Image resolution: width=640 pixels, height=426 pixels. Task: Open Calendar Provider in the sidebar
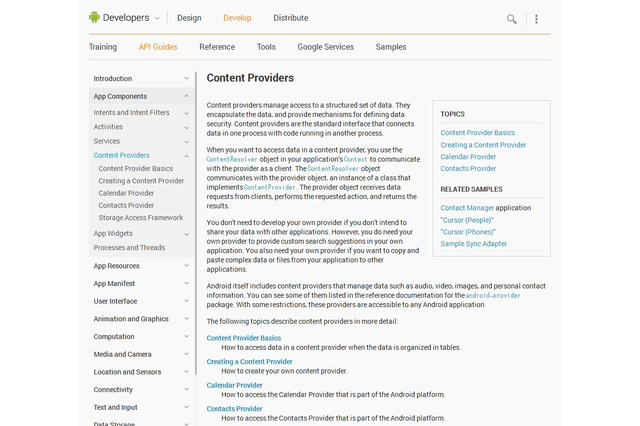127,193
